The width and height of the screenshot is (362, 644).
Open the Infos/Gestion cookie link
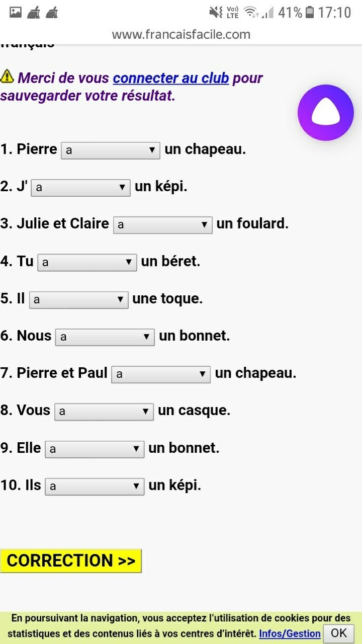(290, 633)
